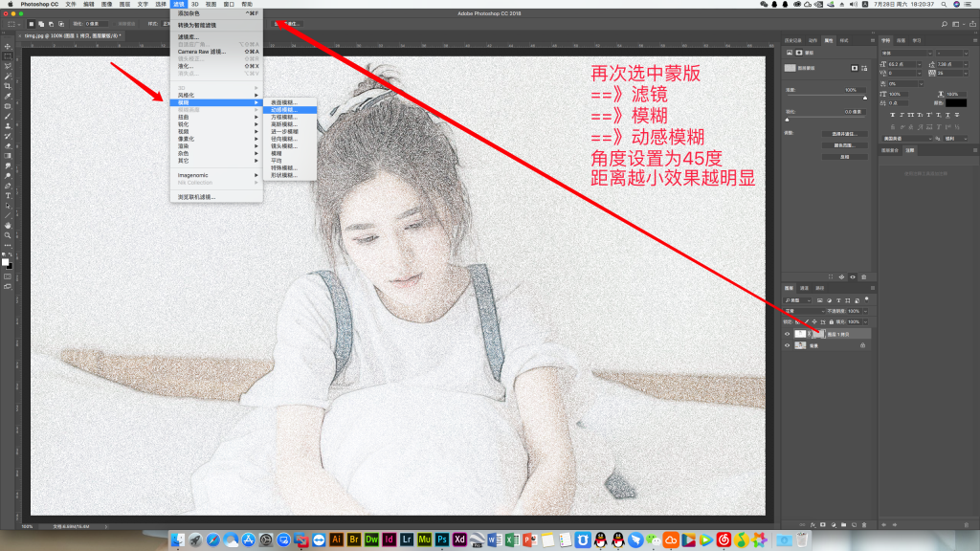This screenshot has height=551, width=980.
Task: Click 转换为智能滤镜 in the filter menu
Action: (216, 26)
